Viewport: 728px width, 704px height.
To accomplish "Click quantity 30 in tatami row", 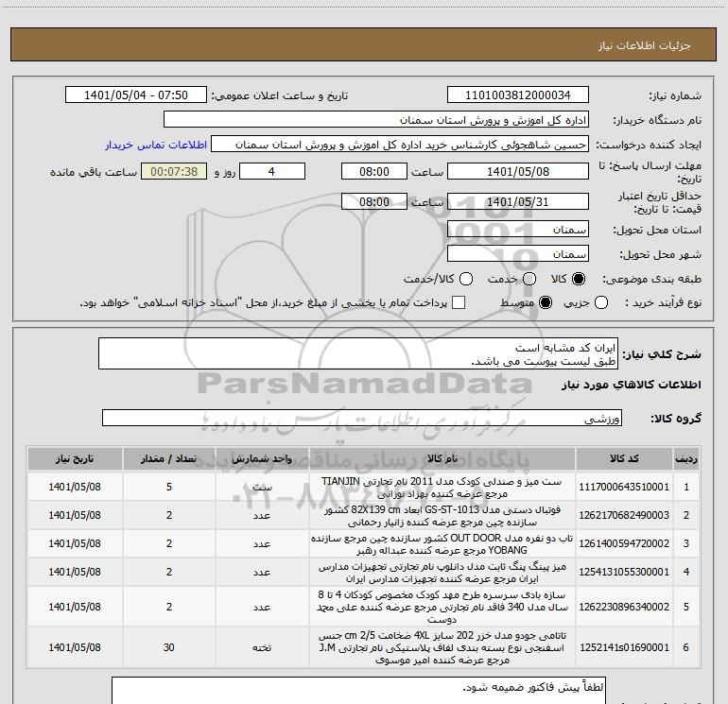I will pyautogui.click(x=169, y=647).
